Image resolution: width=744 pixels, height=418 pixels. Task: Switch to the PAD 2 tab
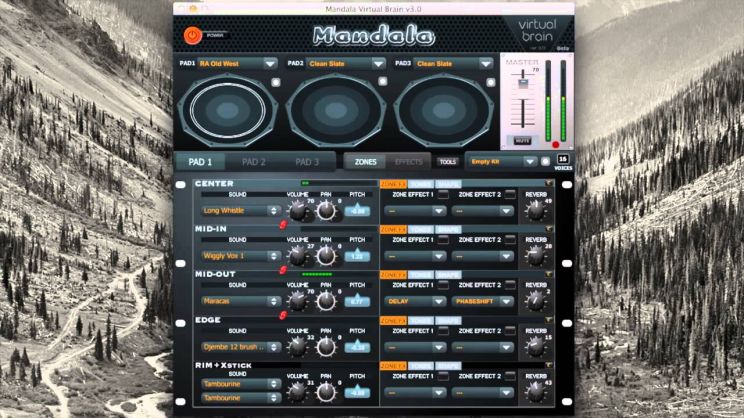tap(254, 161)
